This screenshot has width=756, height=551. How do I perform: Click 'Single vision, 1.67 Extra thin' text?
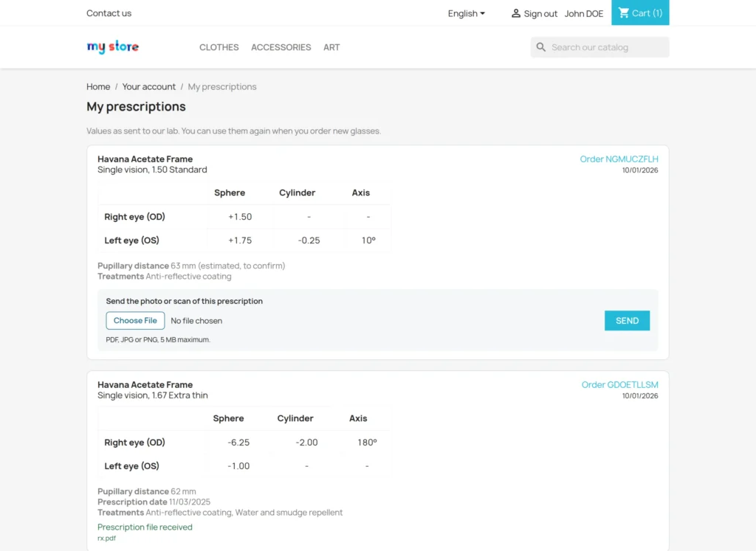click(x=153, y=395)
